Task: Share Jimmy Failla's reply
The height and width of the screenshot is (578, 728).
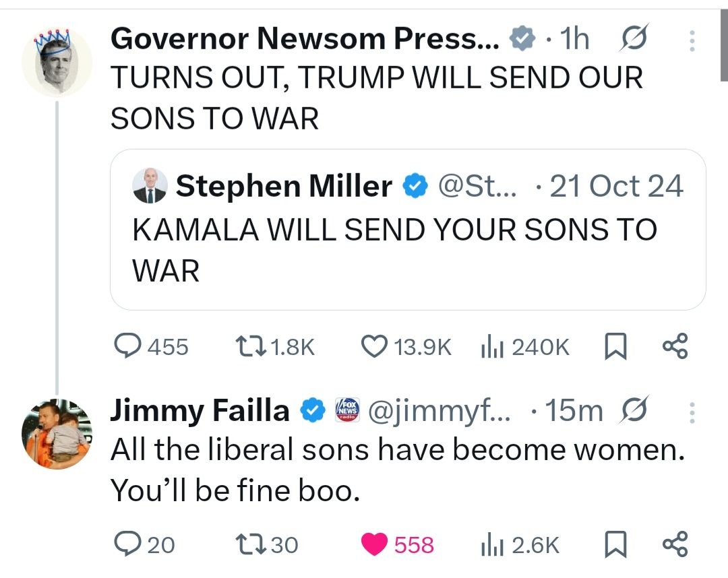Action: (x=675, y=544)
